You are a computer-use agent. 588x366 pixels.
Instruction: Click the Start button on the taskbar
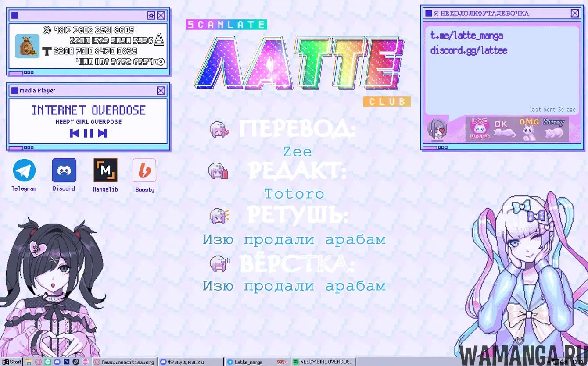pyautogui.click(x=12, y=362)
